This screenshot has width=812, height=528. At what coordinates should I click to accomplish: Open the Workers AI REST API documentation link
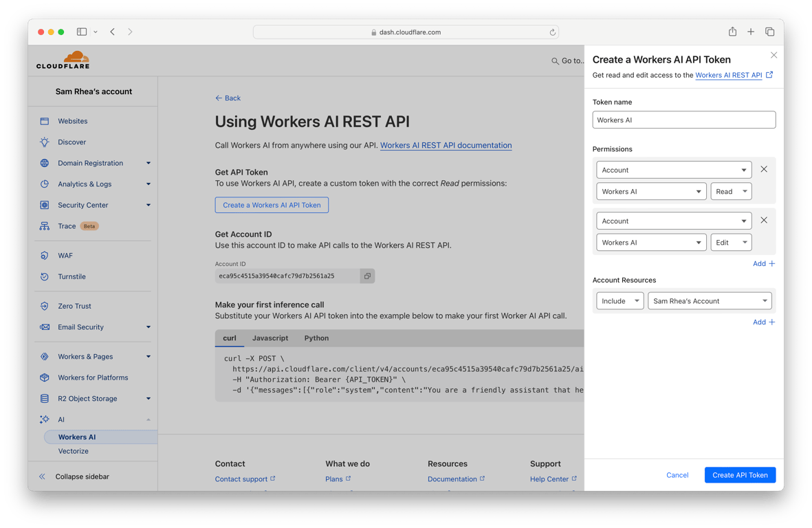[x=730, y=75]
